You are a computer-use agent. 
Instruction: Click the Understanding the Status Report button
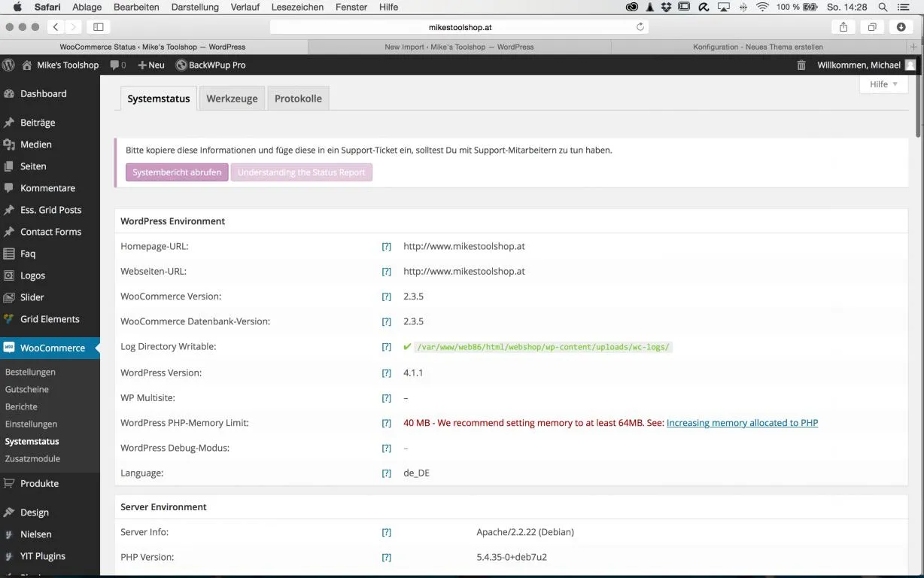(x=301, y=172)
